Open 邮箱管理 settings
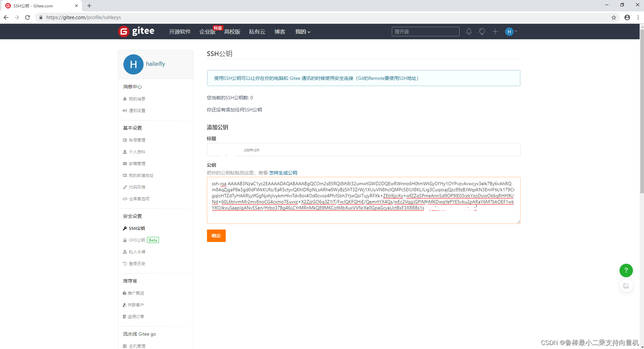 134,163
